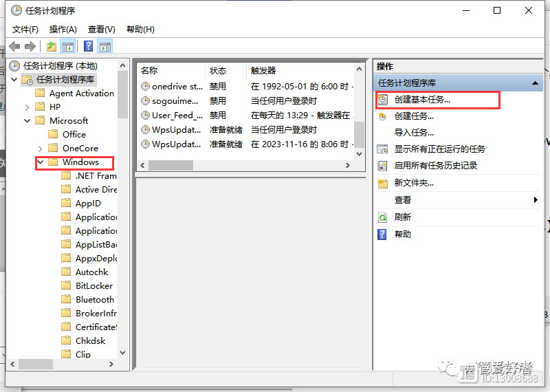Click the task list horizontal scrollbar thumb
Image resolution: width=550 pixels, height=392 pixels.
tap(170, 165)
